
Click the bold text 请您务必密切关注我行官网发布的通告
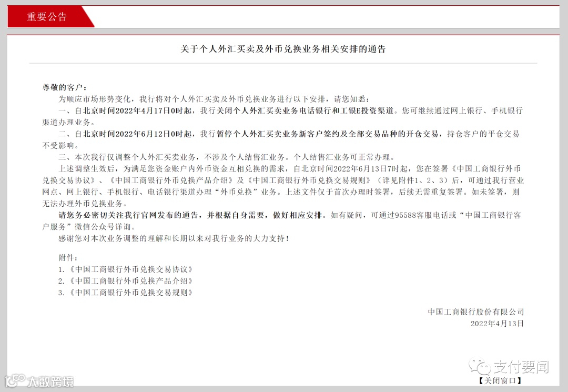point(129,215)
